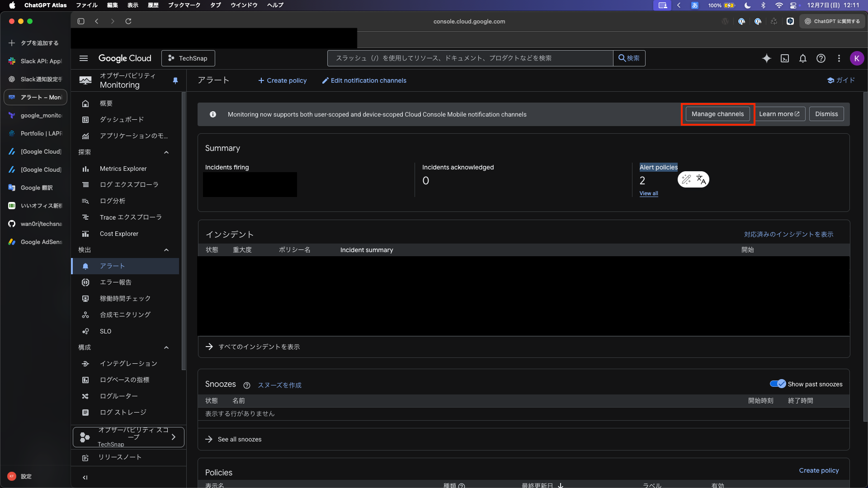Click the Snoozes help icon
Image resolution: width=868 pixels, height=488 pixels.
[x=247, y=385]
